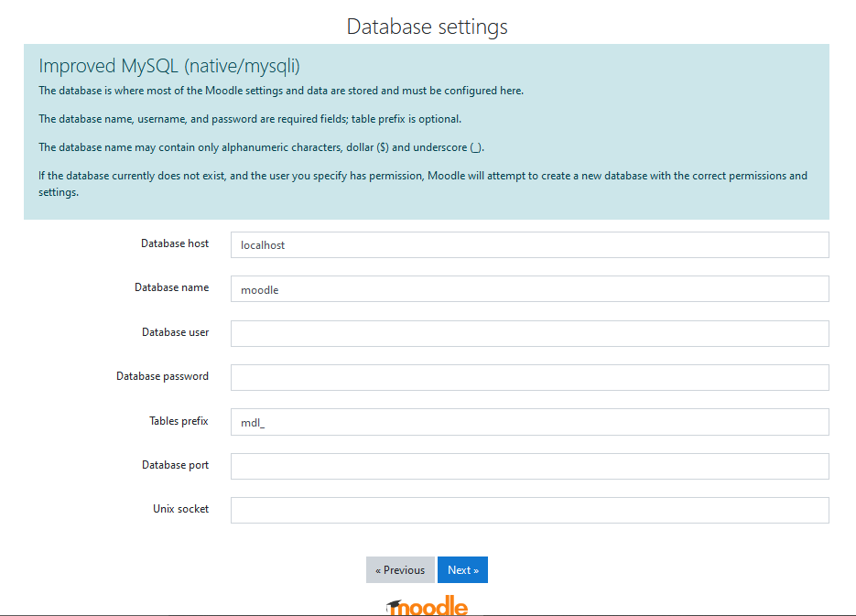Image resolution: width=856 pixels, height=616 pixels.
Task: Proceed with the Next button
Action: [x=462, y=569]
